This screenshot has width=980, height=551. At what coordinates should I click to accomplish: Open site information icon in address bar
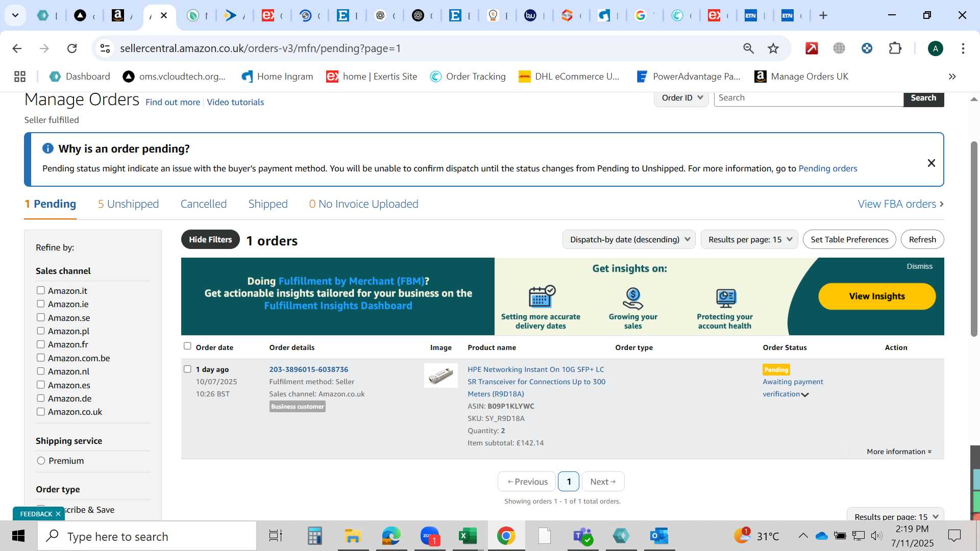105,48
